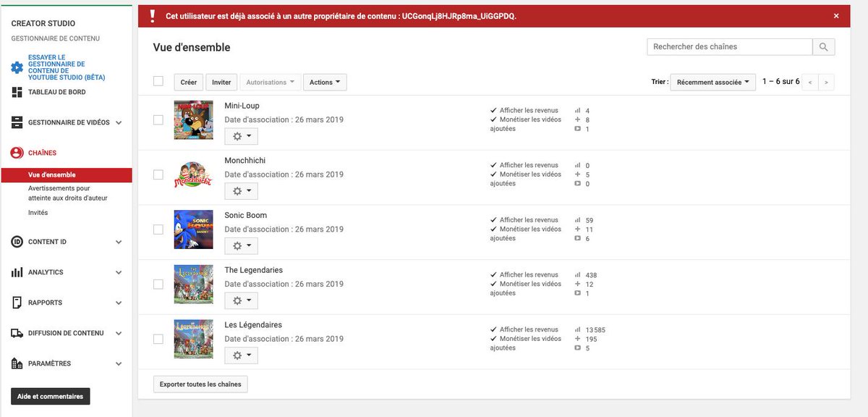
Task: Click the '1 – 6 sur 6' pagination text
Action: 781,82
